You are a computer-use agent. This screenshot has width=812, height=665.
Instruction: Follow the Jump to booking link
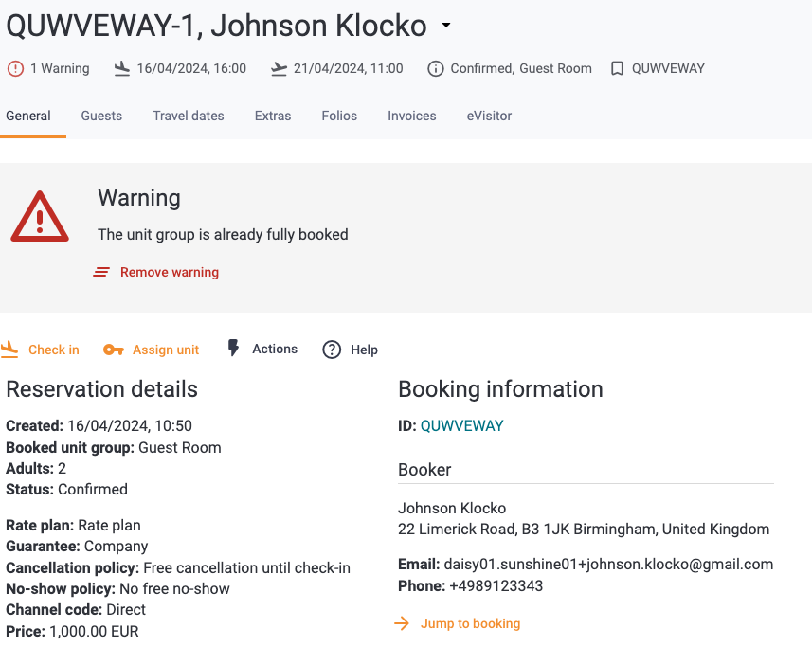(458, 623)
